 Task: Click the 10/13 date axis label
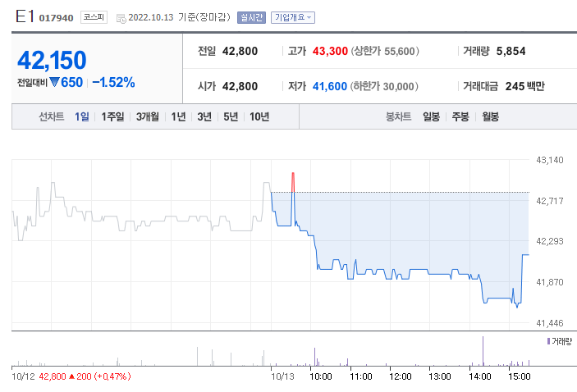tap(282, 376)
